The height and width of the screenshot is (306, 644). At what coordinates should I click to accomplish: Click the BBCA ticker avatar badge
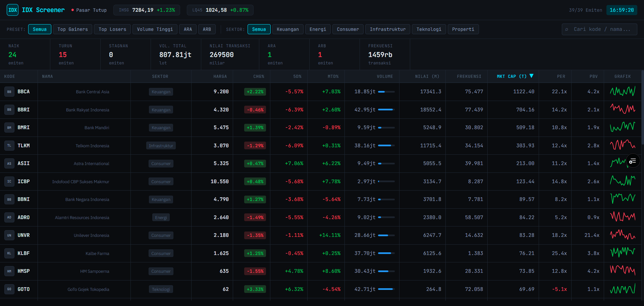pos(9,92)
